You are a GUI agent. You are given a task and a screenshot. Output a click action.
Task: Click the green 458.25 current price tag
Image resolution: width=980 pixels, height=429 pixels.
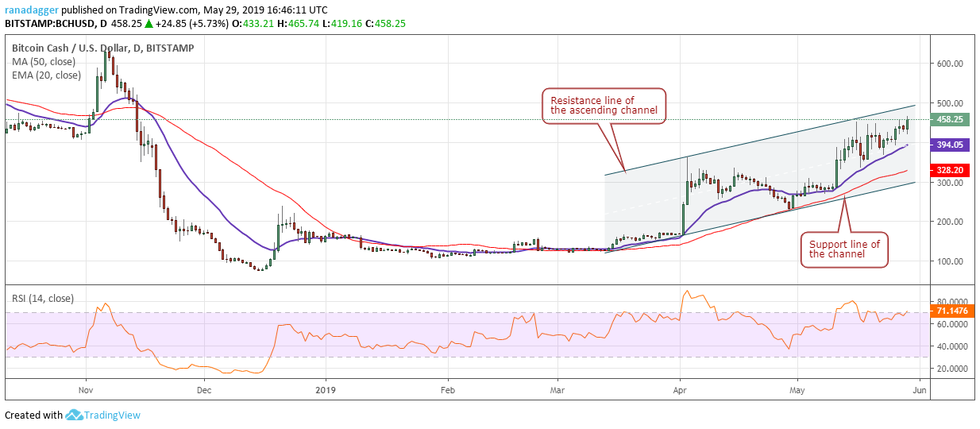(951, 119)
